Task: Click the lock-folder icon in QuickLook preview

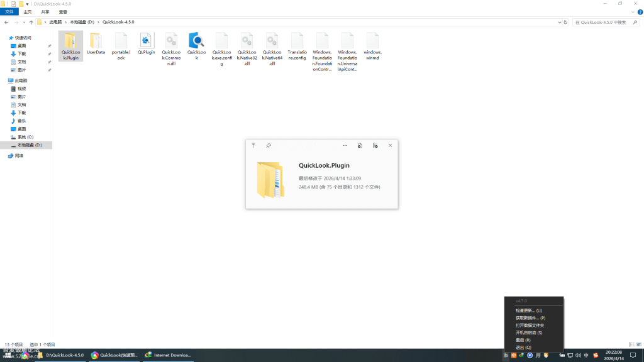Action: pos(360,145)
